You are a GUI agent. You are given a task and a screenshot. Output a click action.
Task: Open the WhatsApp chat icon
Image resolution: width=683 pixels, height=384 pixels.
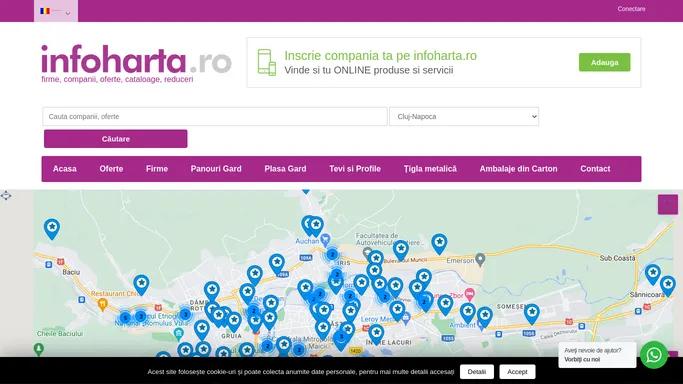pyautogui.click(x=654, y=355)
